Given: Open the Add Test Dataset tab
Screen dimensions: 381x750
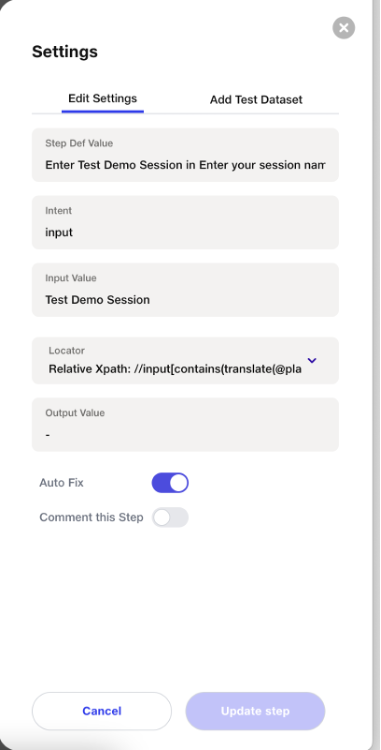Looking at the screenshot, I should coord(256,99).
